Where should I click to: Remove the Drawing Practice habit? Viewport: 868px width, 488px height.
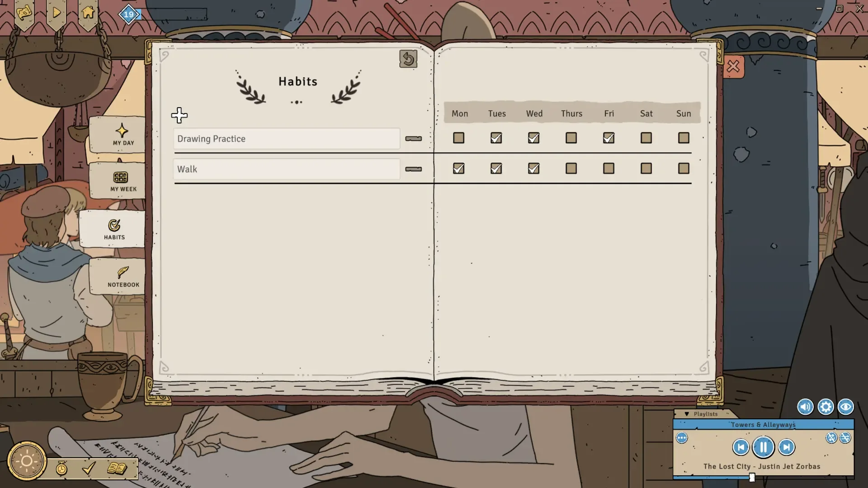[413, 139]
